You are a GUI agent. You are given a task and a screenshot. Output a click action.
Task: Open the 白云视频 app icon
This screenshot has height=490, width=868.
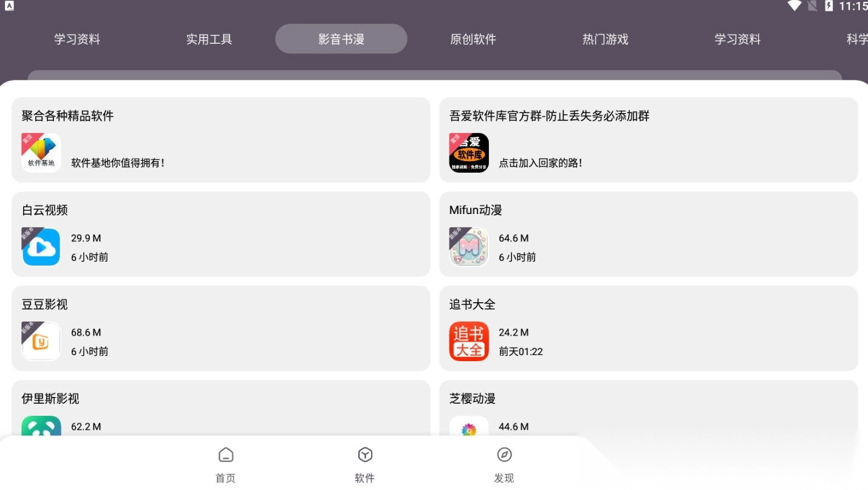click(40, 247)
